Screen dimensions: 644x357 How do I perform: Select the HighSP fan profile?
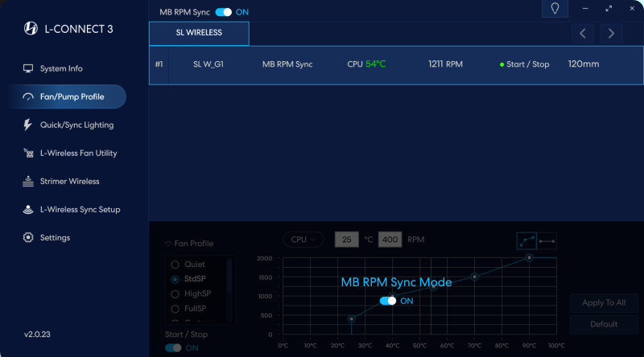pyautogui.click(x=191, y=293)
